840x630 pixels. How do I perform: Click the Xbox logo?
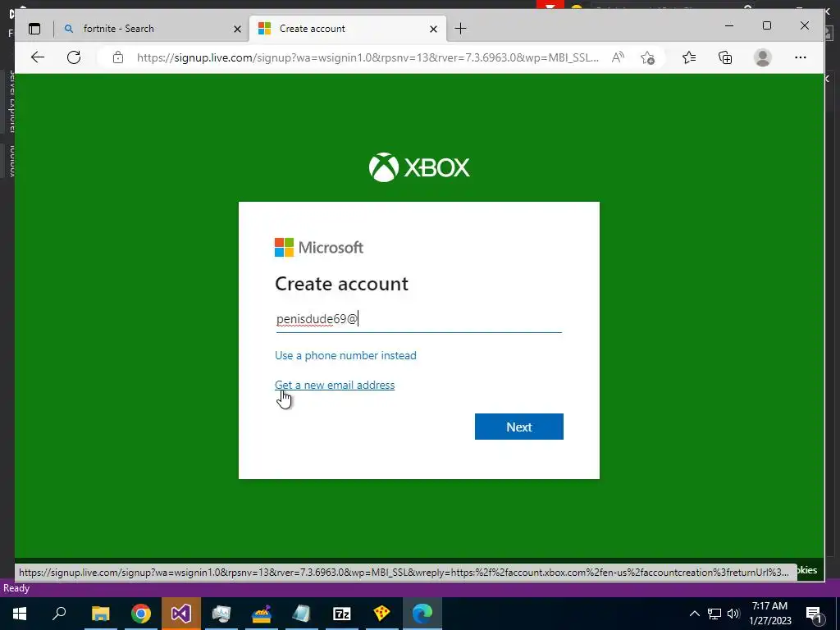(x=419, y=167)
